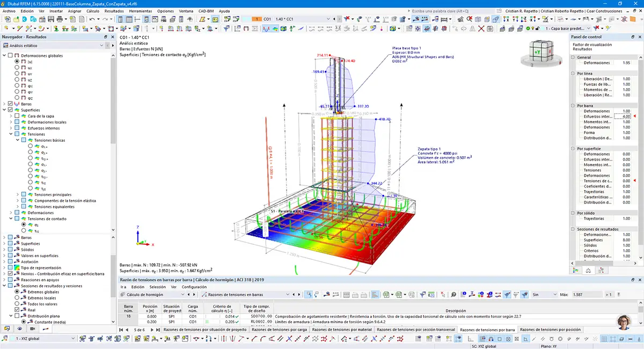
Task: Collapse the Tensiones de contacto node
Action: (x=11, y=219)
